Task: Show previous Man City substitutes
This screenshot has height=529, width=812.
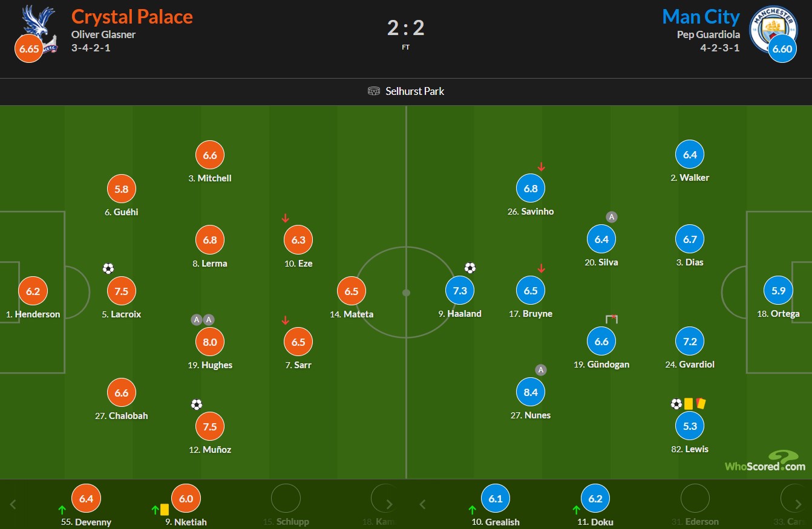Action: [423, 504]
